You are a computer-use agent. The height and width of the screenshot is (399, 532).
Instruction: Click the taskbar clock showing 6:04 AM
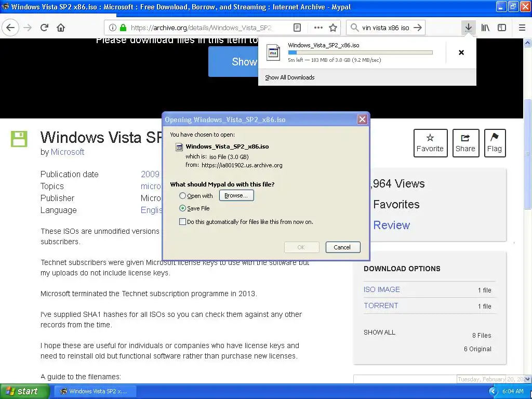click(x=513, y=392)
